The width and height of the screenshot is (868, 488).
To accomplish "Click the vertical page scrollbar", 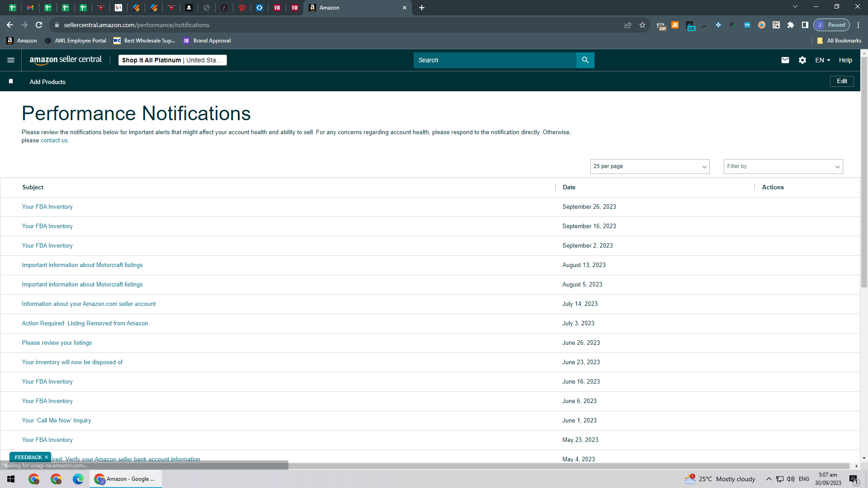I will (x=864, y=172).
